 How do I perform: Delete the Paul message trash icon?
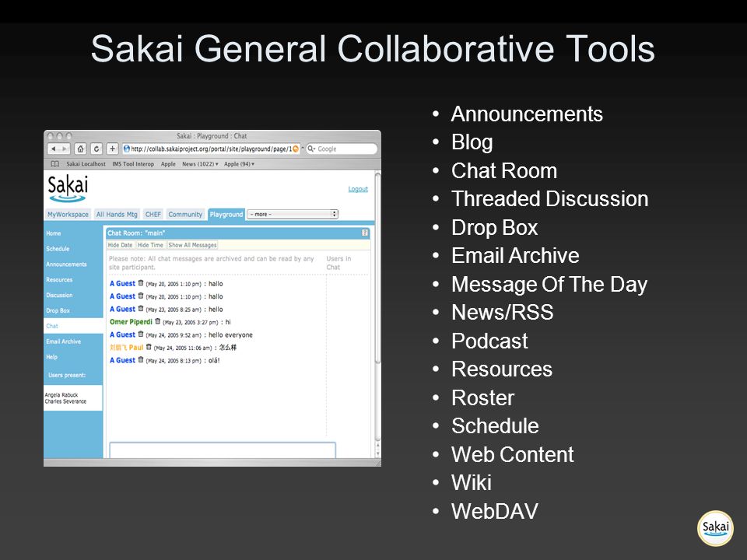pyautogui.click(x=149, y=347)
